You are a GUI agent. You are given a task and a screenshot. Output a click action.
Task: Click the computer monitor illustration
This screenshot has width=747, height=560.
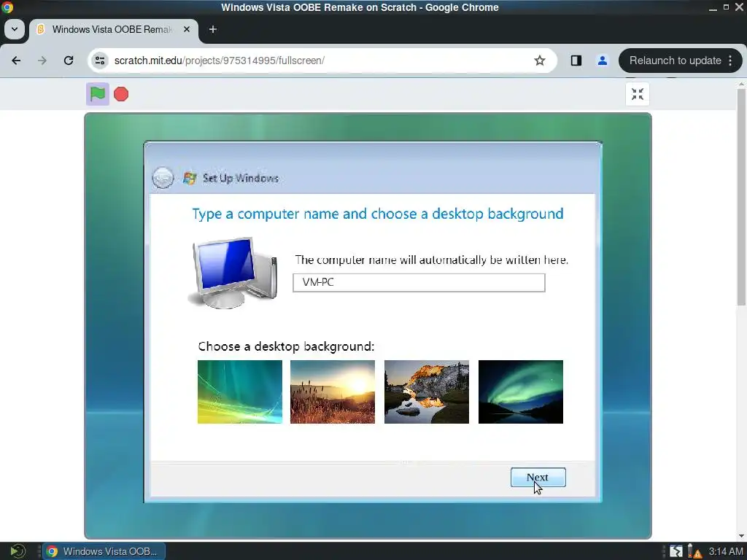[234, 273]
